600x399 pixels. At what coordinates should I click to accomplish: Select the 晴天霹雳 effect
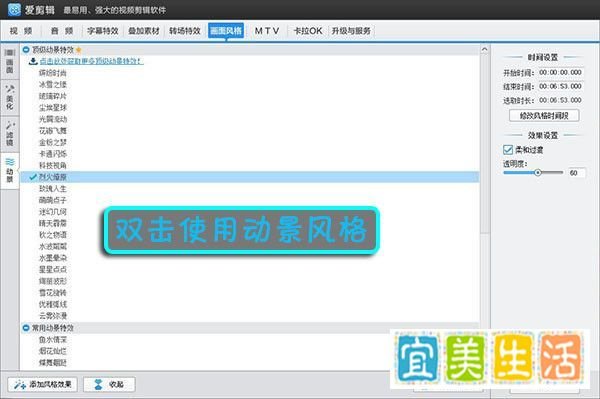coord(52,223)
